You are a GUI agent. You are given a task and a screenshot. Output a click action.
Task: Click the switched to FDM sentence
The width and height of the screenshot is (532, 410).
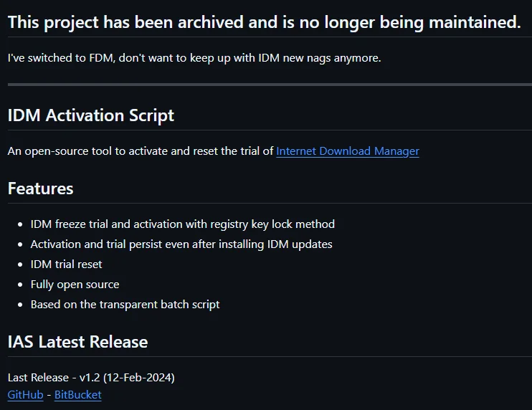194,58
